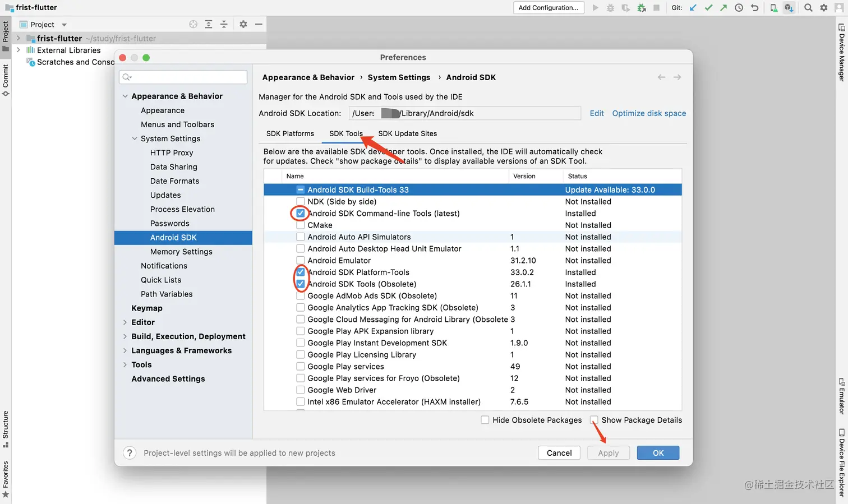The width and height of the screenshot is (848, 504).
Task: Click the Git Commit green checkmark
Action: pos(708,8)
